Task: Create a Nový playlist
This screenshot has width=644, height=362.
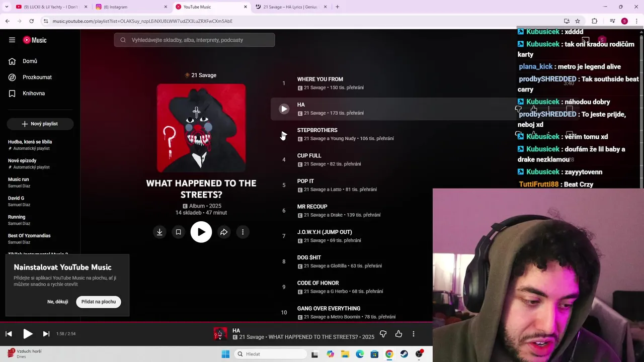Action: tap(40, 124)
